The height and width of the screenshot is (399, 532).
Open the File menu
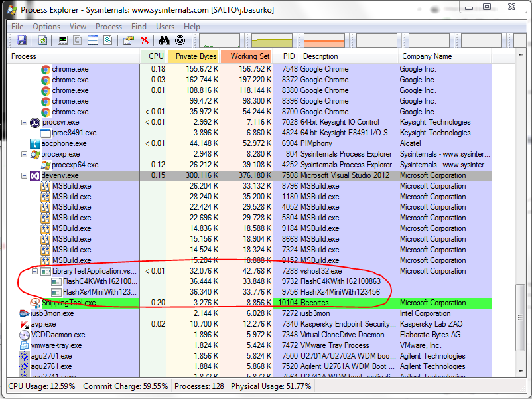point(17,27)
